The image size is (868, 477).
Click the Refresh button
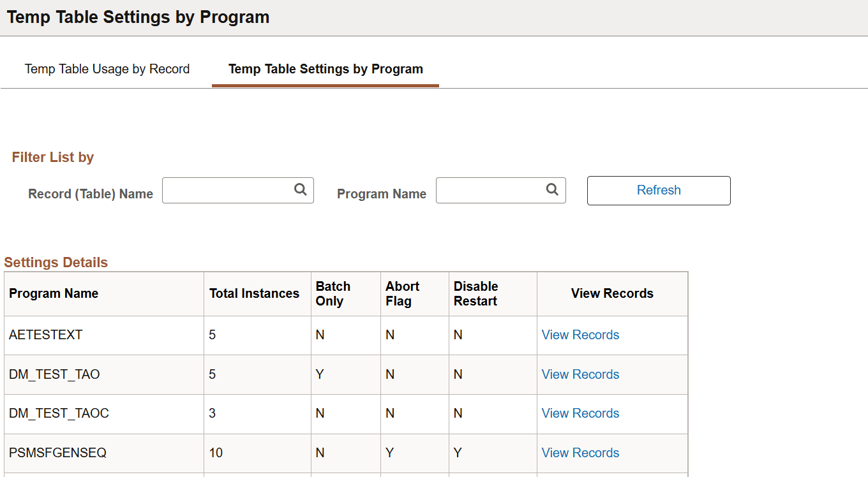pos(658,190)
